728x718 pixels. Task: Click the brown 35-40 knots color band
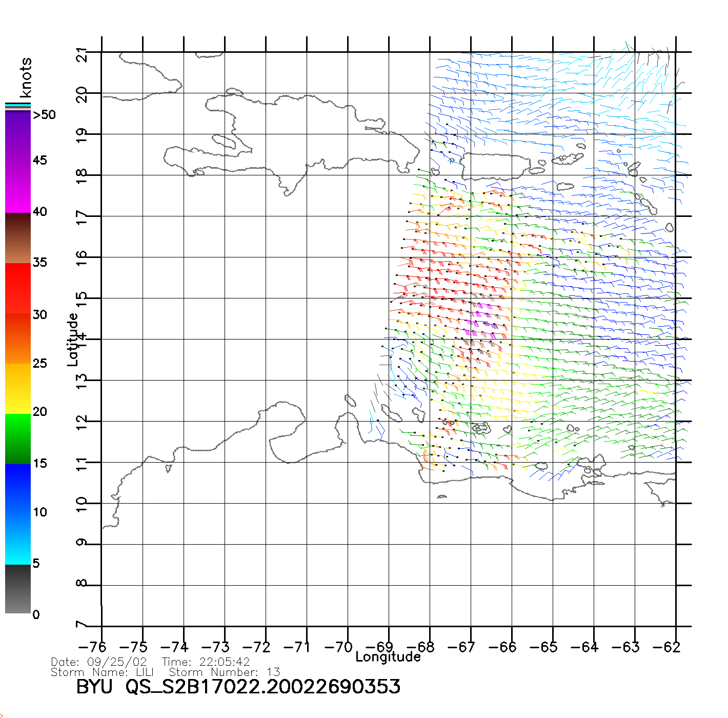[18, 238]
